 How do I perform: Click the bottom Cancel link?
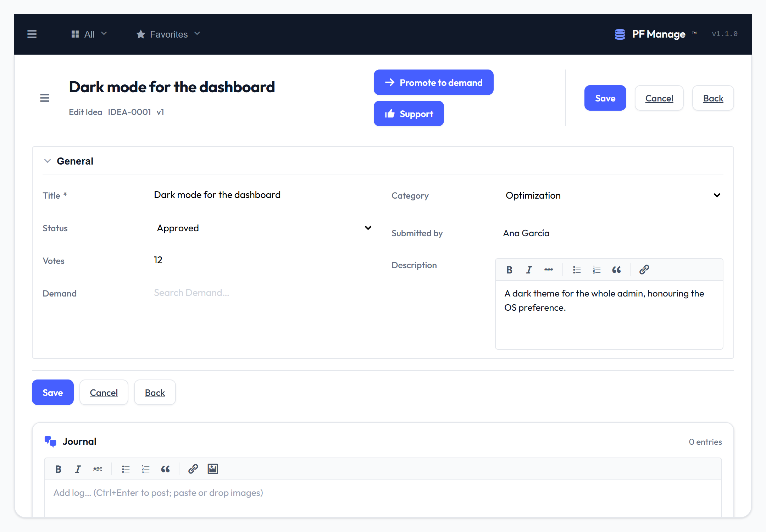[104, 392]
